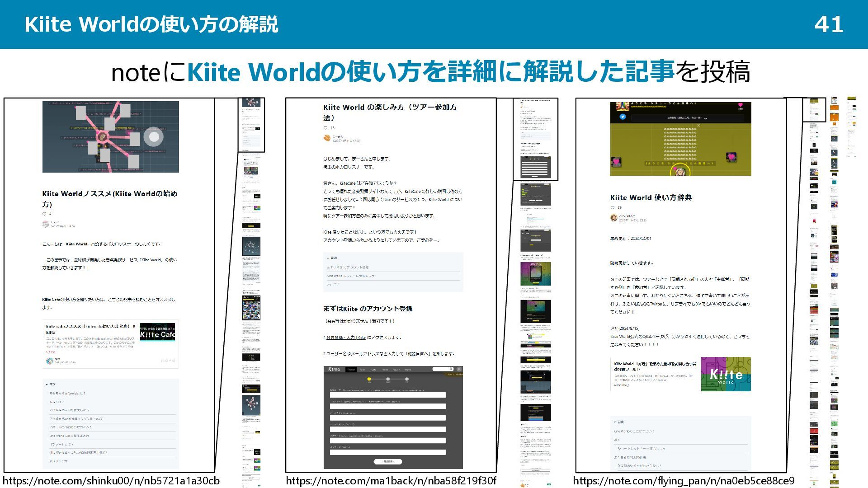Select the Request tab in the Kiite screenshot
Image resolution: width=868 pixels, height=488 pixels.
click(x=396, y=370)
